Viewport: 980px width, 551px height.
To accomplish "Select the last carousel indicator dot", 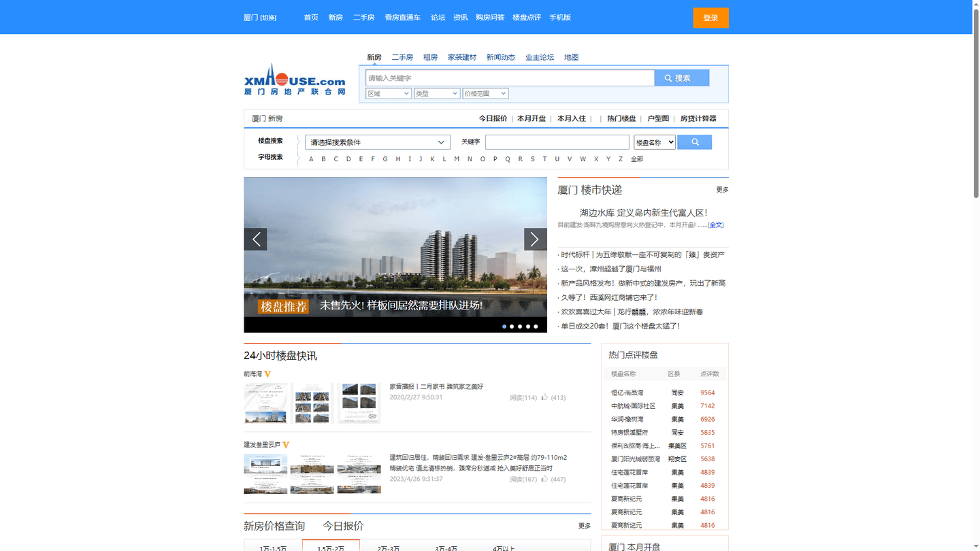I will tap(536, 327).
